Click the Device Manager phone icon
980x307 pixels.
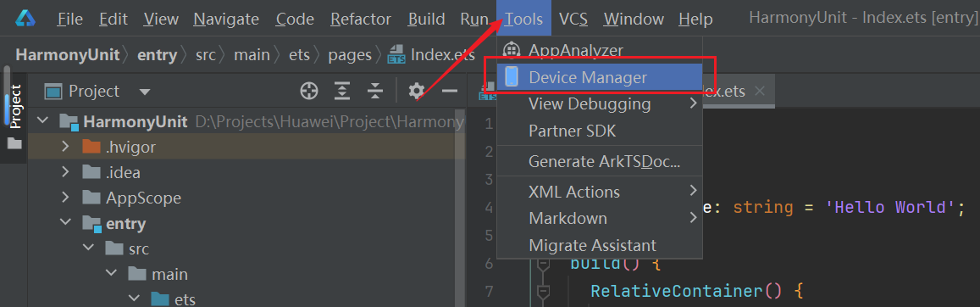pyautogui.click(x=512, y=77)
